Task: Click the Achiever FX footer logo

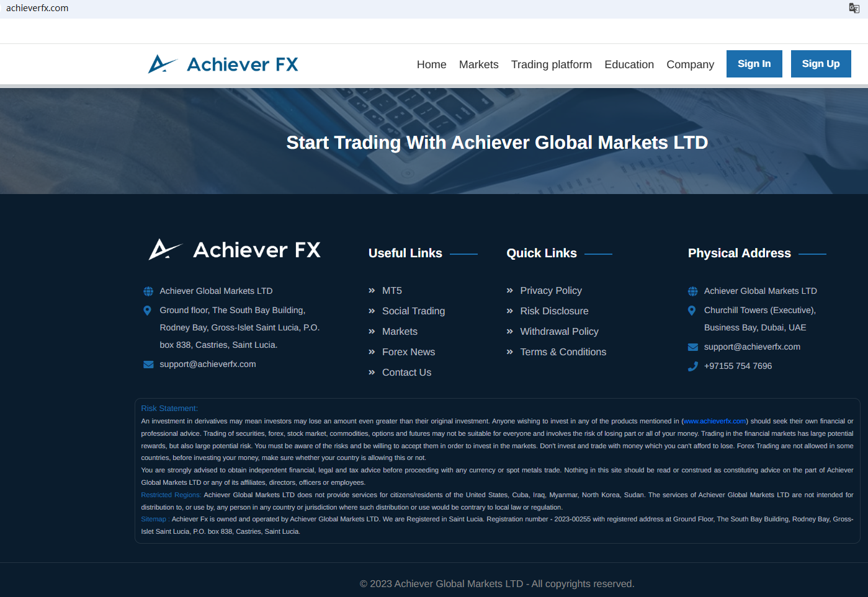Action: pos(235,250)
